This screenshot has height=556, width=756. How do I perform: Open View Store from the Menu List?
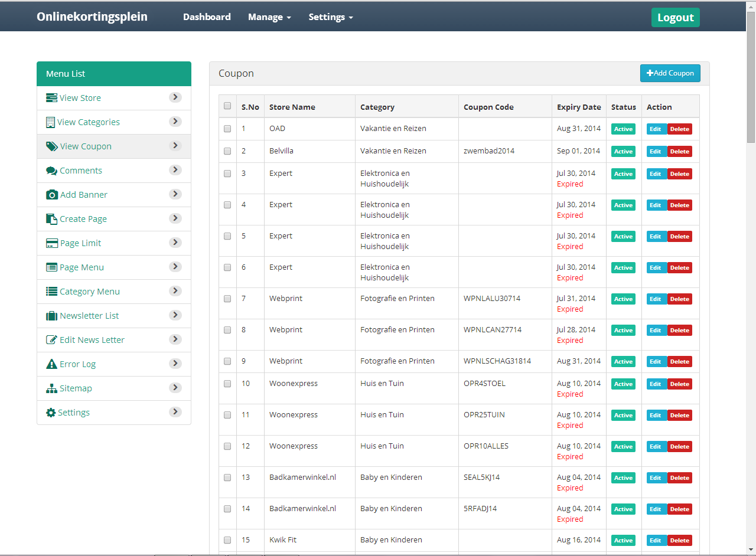pos(114,98)
